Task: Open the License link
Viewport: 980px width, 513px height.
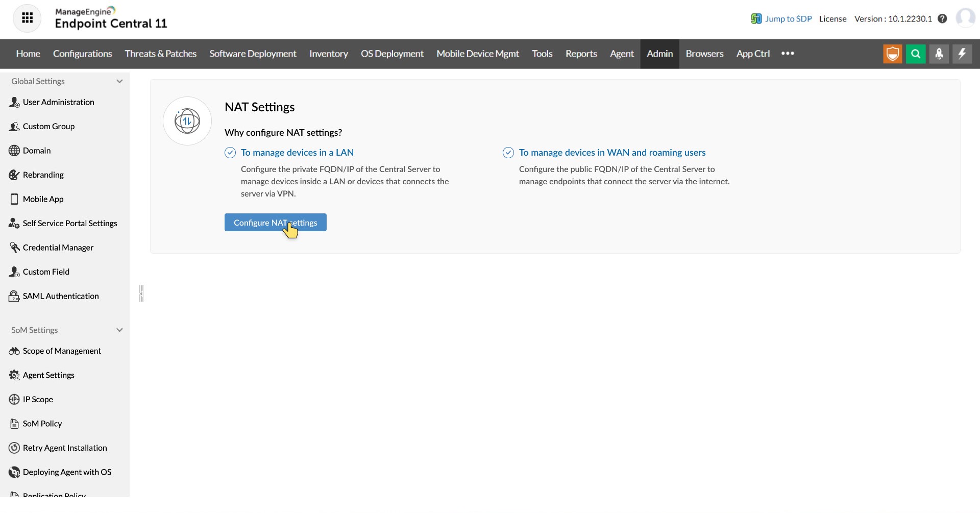Action: (x=832, y=19)
